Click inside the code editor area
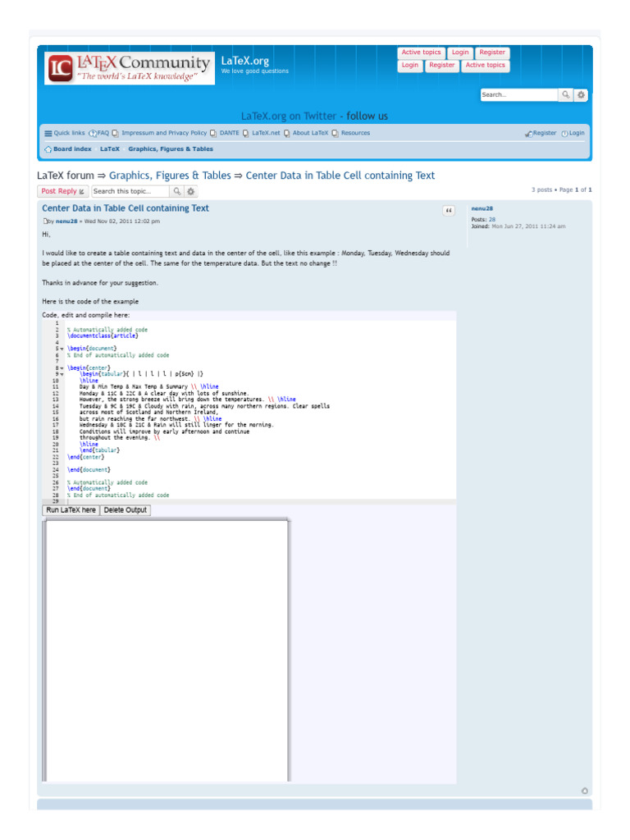Screen dimensions: 630x840 (x=249, y=412)
